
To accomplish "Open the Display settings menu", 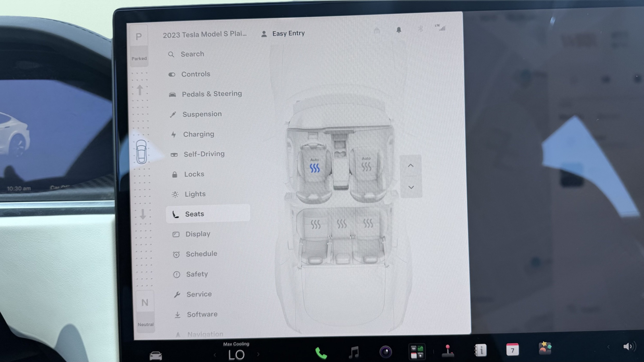I will [191, 234].
